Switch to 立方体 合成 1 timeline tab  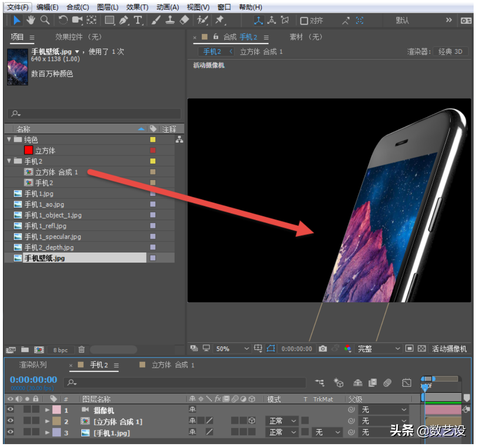(173, 365)
